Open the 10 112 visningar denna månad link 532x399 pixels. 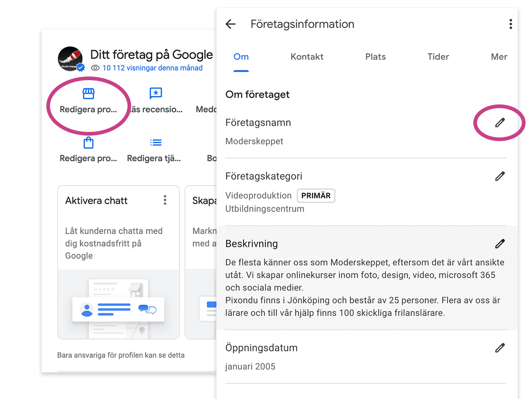coord(152,68)
